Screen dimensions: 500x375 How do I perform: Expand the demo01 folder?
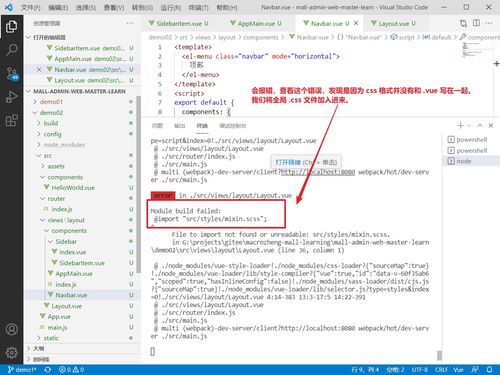point(51,102)
